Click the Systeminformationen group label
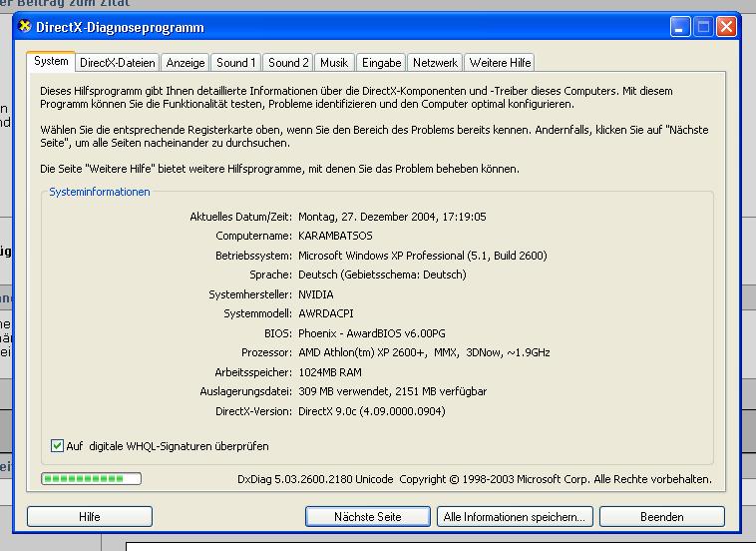756x551 pixels. [x=100, y=192]
